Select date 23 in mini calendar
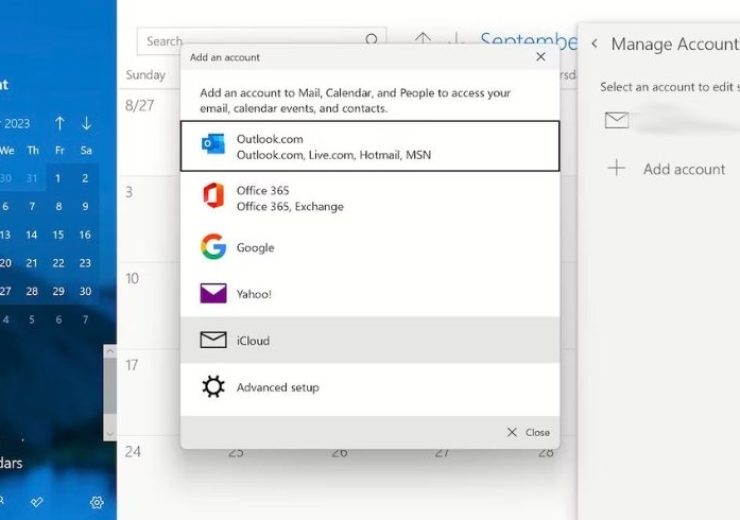 click(x=85, y=263)
